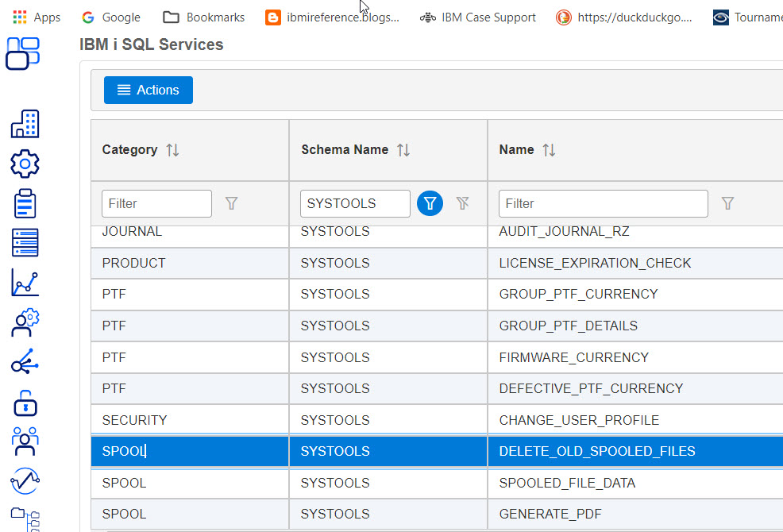
Task: Open the duckduckgo bookmark
Action: pos(623,17)
